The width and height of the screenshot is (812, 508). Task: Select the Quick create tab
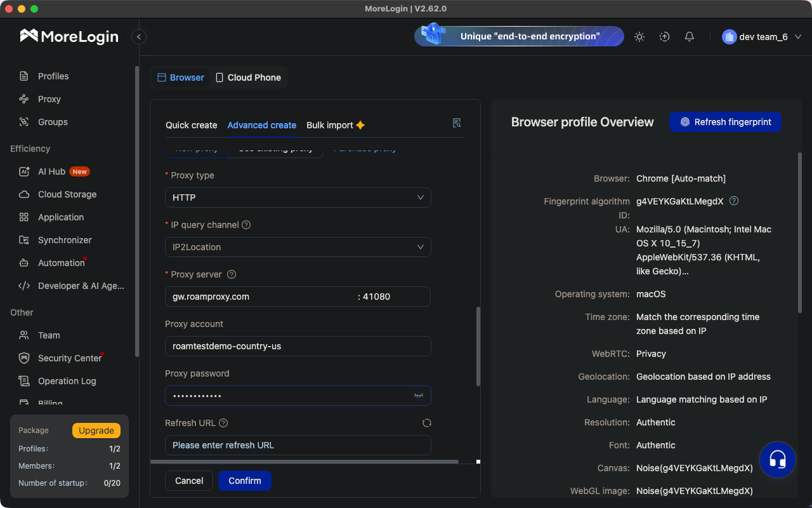[192, 125]
